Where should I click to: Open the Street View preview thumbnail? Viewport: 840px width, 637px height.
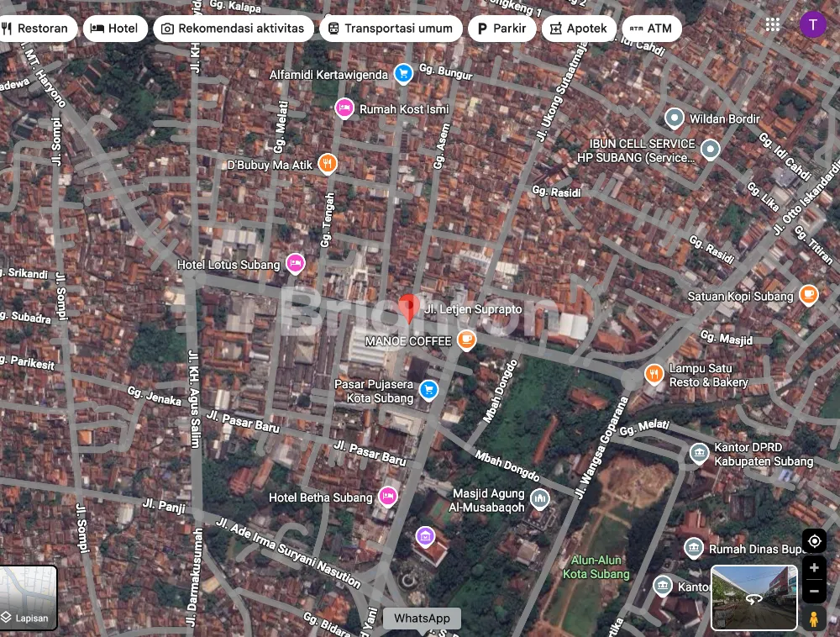coord(753,598)
